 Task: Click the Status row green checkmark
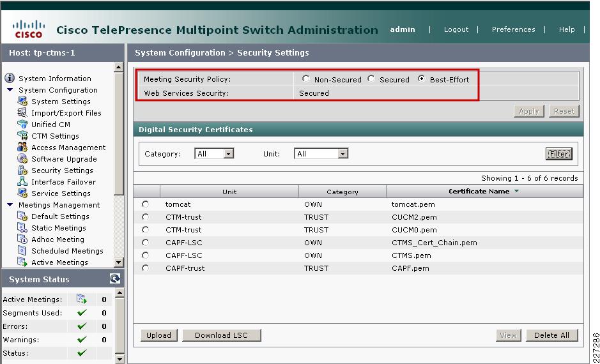tap(82, 353)
